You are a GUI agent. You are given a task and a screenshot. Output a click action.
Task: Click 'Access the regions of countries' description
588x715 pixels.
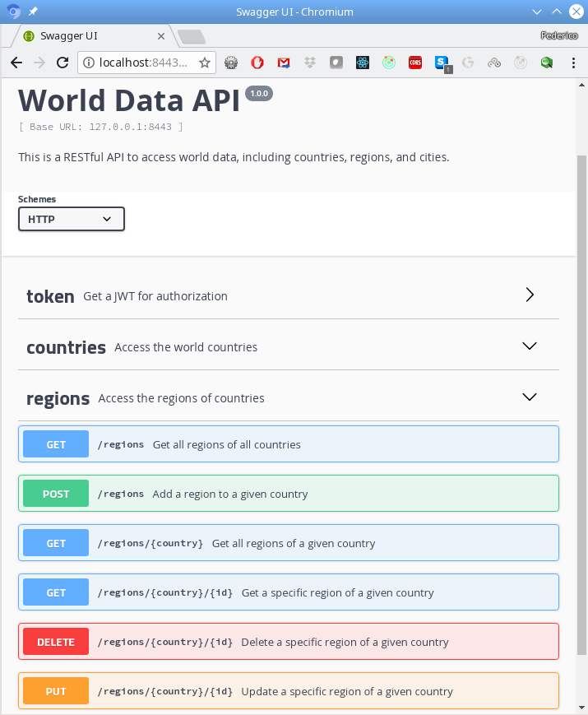point(182,398)
